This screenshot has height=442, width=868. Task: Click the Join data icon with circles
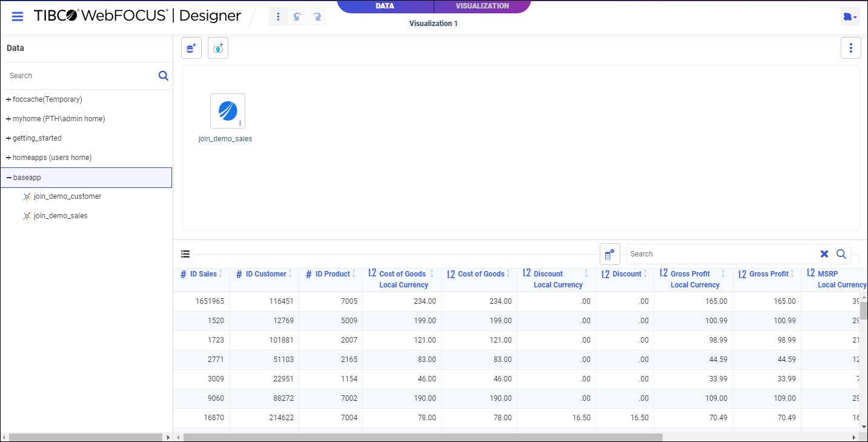click(x=218, y=49)
